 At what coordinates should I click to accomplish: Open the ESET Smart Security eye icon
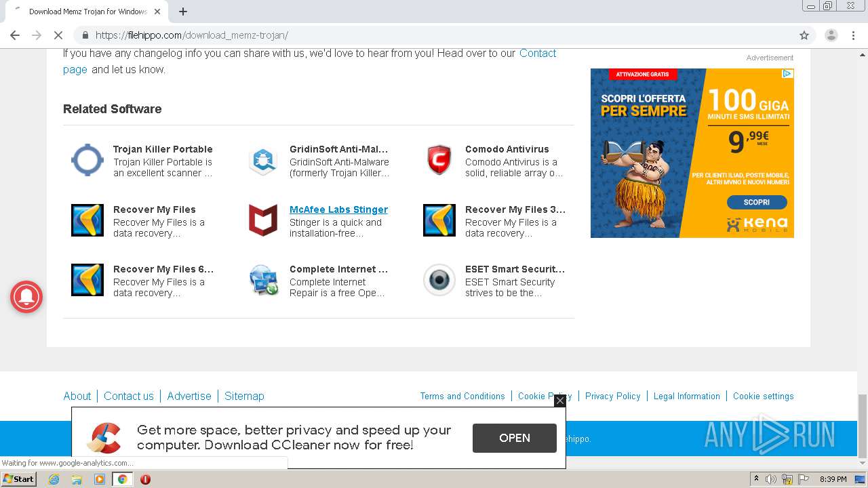coord(439,280)
